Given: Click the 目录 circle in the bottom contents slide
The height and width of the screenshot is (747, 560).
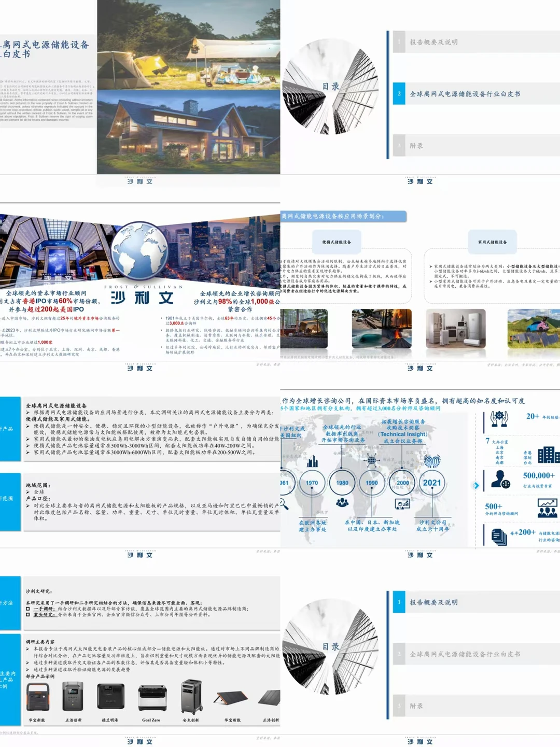Looking at the screenshot, I should [331, 647].
